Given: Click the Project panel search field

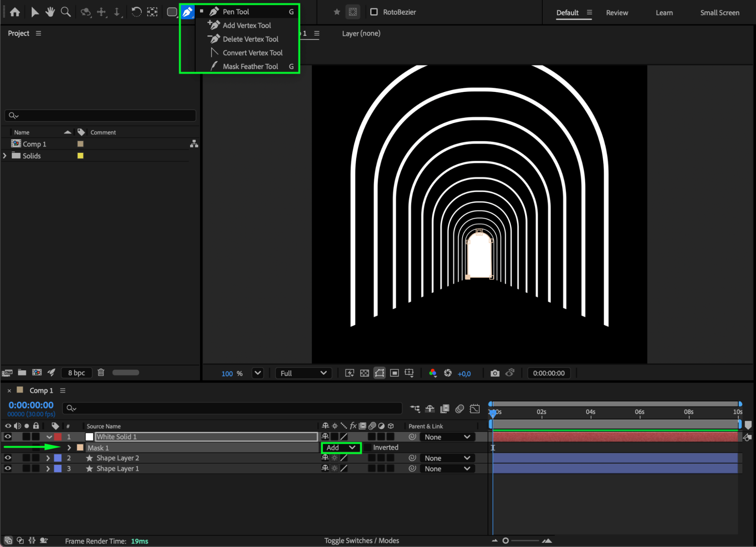Looking at the screenshot, I should (x=100, y=115).
